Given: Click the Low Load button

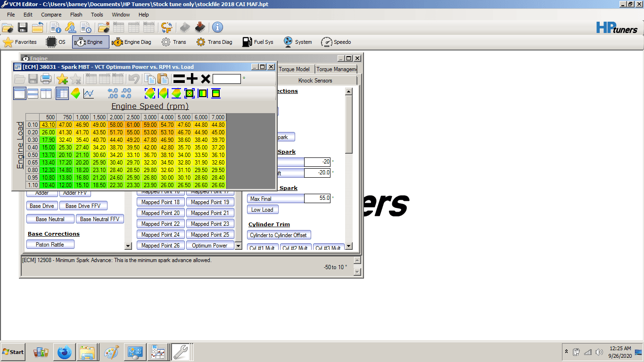Looking at the screenshot, I should tap(262, 210).
